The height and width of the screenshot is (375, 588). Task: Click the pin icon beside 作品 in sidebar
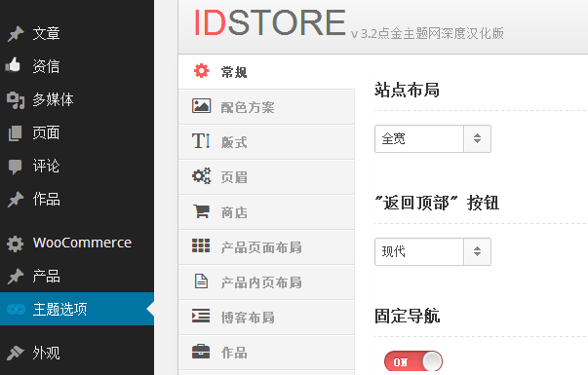click(16, 200)
